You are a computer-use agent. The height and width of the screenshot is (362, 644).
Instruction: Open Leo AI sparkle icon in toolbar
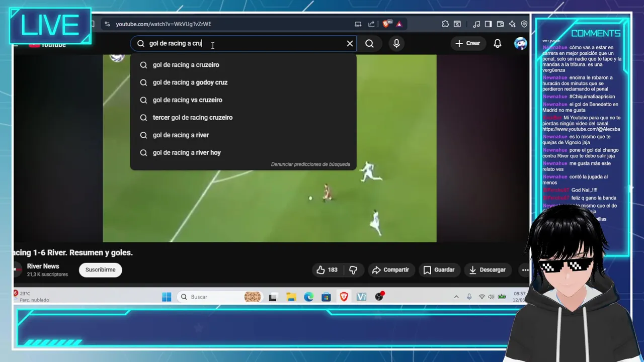(x=512, y=24)
